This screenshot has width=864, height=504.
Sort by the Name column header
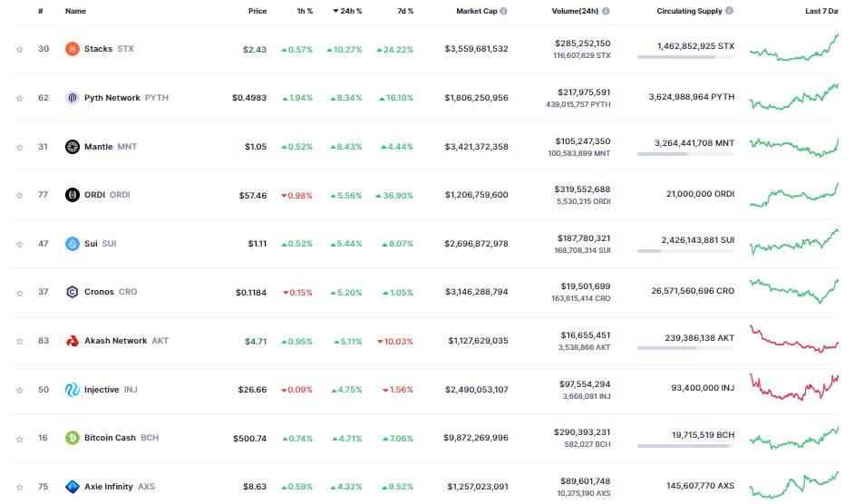click(75, 11)
